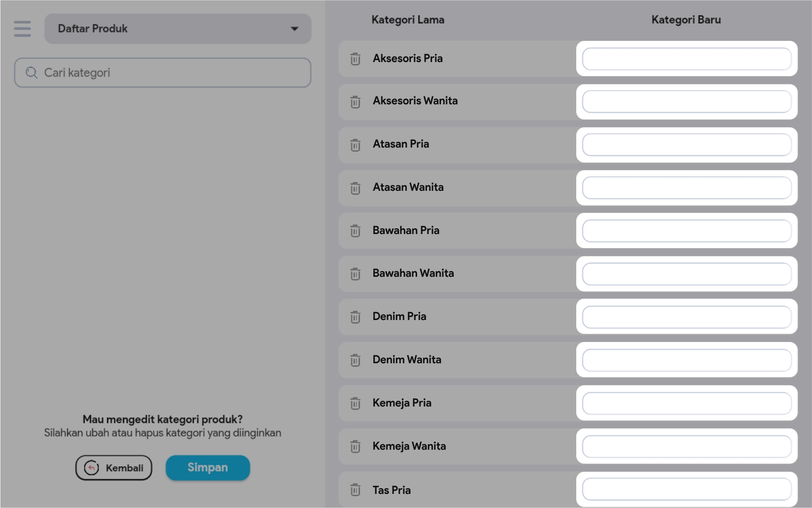Viewport: 812px width, 508px height.
Task: Click the Simpan button
Action: click(208, 468)
